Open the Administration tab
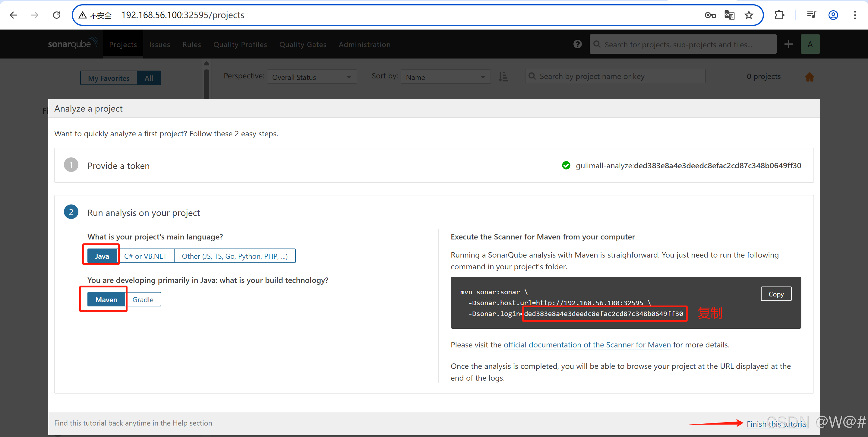Screen dimensions: 868x437 click(x=365, y=44)
